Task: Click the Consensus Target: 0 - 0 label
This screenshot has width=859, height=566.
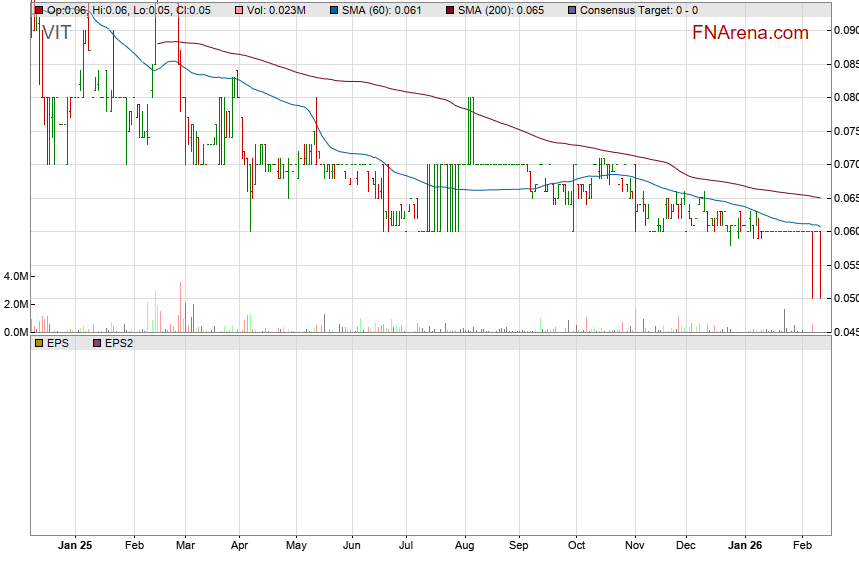Action: coord(638,10)
